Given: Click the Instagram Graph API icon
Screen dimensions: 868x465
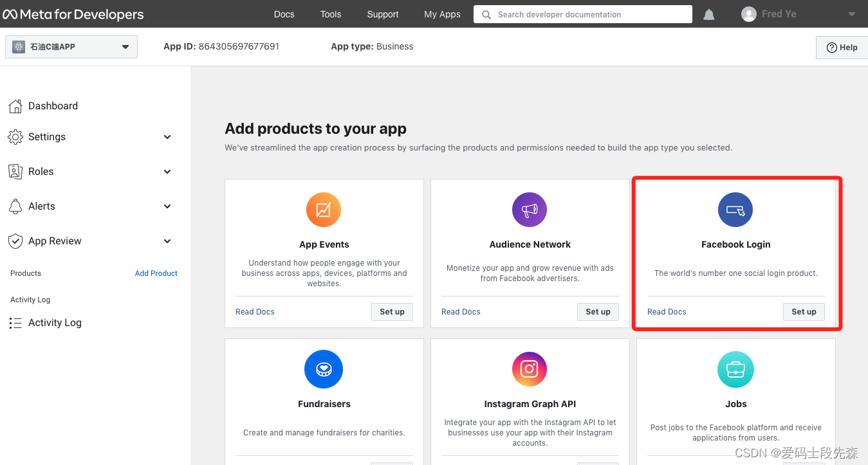Looking at the screenshot, I should point(530,369).
